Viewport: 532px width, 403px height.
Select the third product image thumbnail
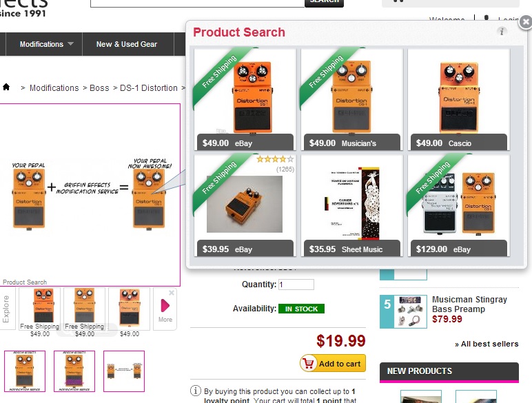(124, 371)
